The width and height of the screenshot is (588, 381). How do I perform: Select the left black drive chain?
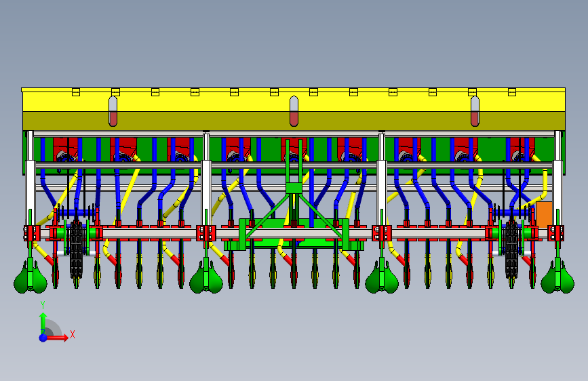pos(76,249)
